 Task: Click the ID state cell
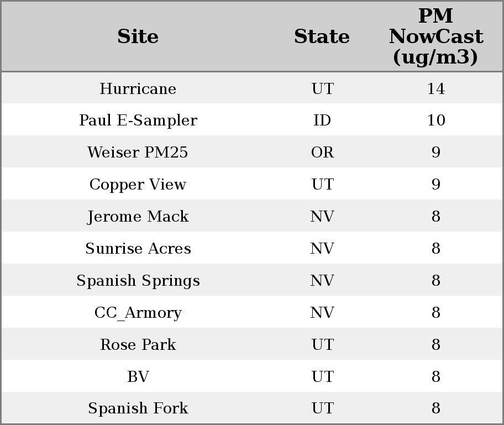tap(322, 120)
